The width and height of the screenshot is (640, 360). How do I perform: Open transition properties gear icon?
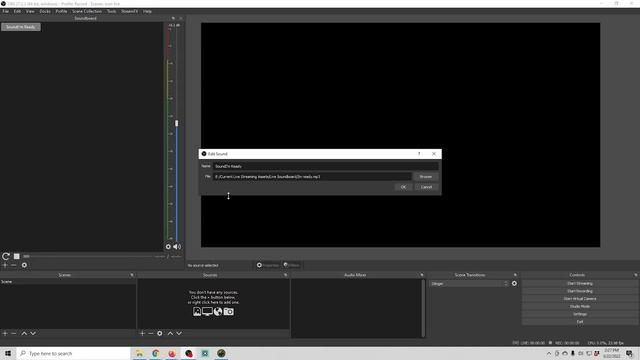coord(514,284)
